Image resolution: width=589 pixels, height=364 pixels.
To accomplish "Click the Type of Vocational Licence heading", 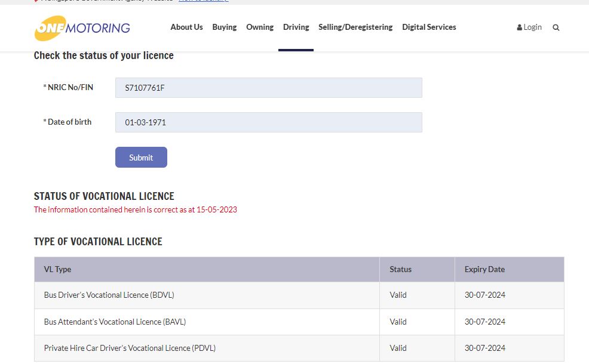I will pos(98,242).
